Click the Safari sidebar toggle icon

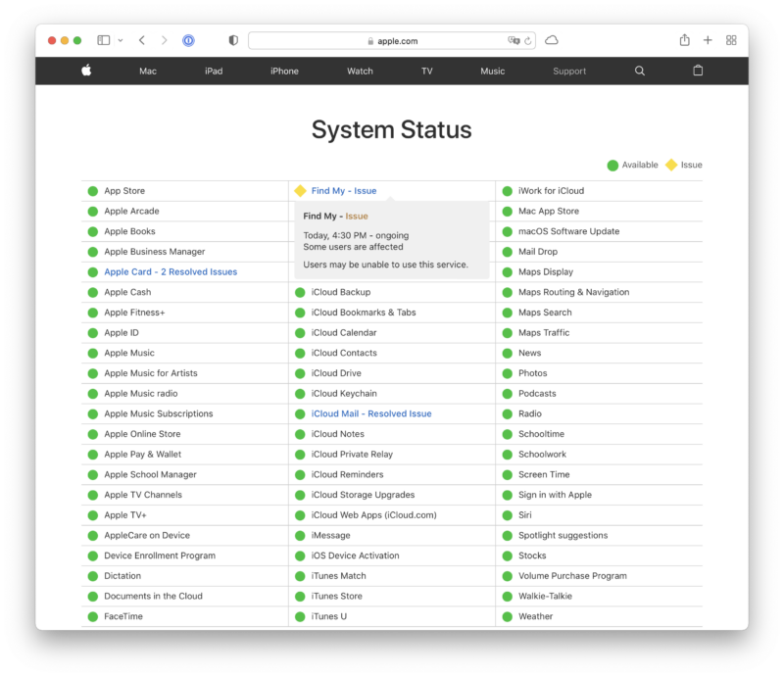coord(103,40)
